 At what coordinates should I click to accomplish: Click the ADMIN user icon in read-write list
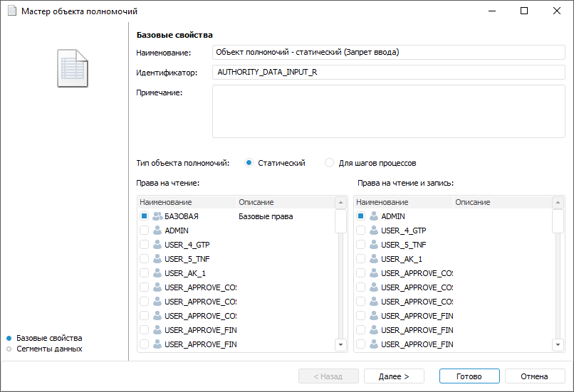coord(373,216)
